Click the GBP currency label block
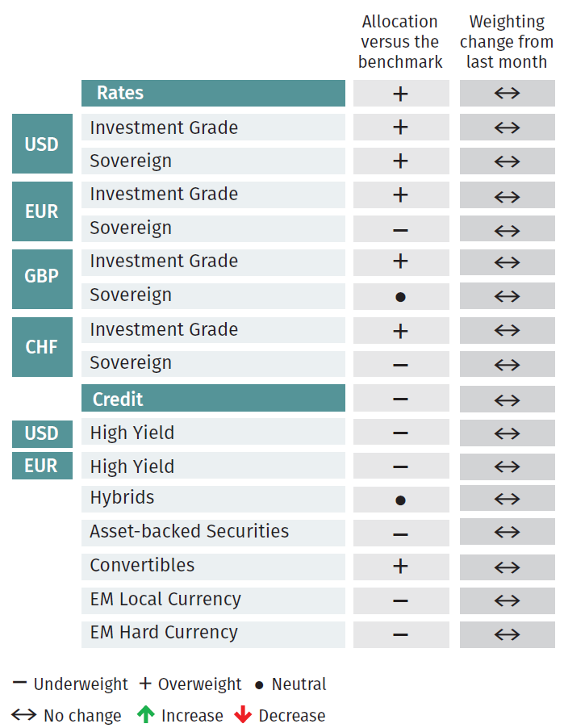Viewport: 564px width, 728px height. (x=42, y=279)
